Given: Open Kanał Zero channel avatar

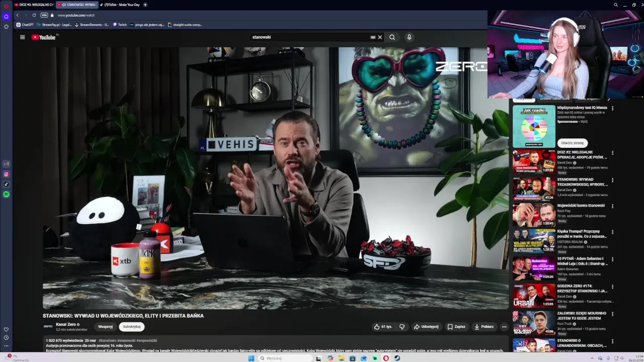Looking at the screenshot, I should (x=48, y=327).
